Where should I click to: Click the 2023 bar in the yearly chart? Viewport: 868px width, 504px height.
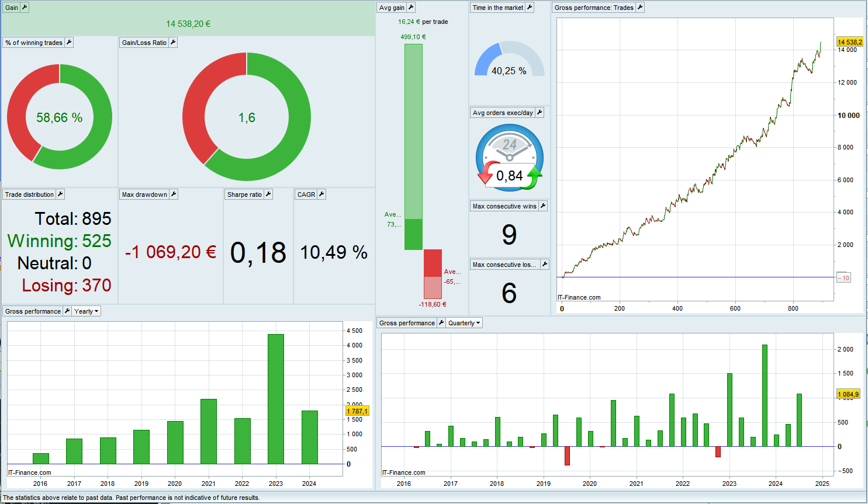[276, 399]
